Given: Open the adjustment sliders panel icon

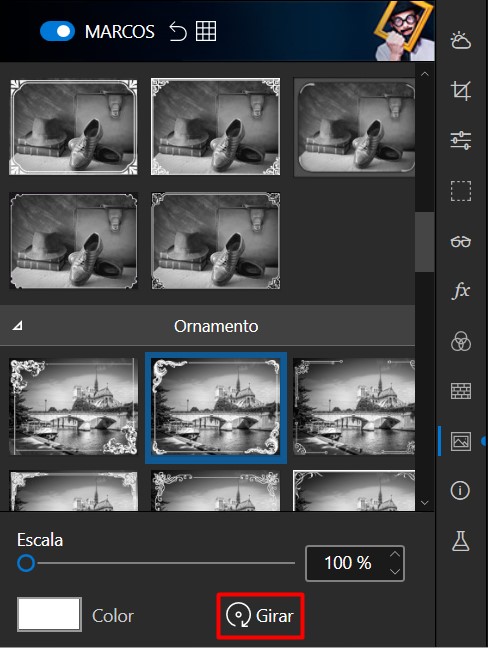Looking at the screenshot, I should (x=460, y=141).
